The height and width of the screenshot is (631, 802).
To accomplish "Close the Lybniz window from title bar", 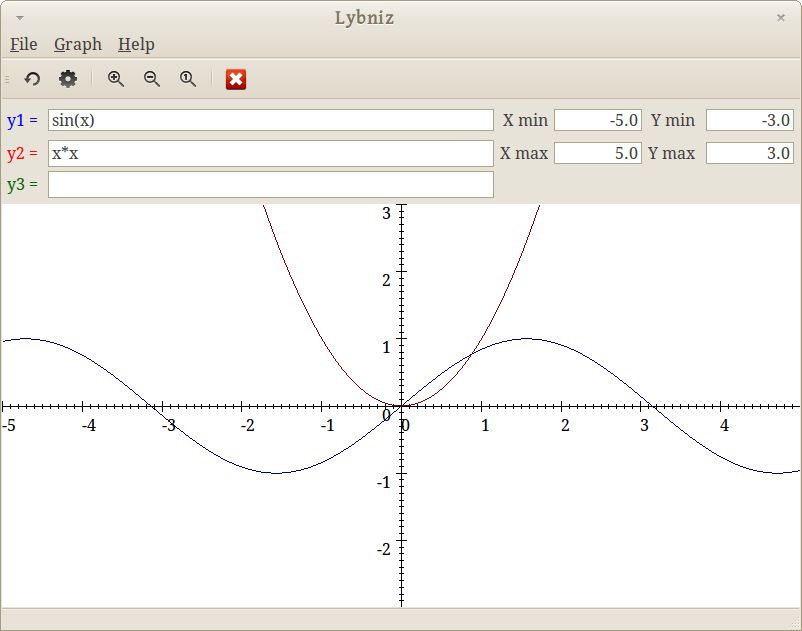I will [x=781, y=18].
